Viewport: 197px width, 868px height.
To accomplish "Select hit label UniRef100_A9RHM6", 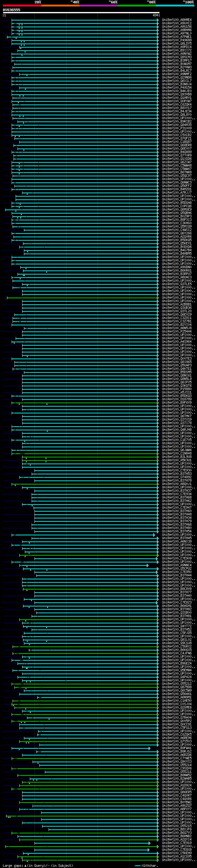I will [x=177, y=30].
